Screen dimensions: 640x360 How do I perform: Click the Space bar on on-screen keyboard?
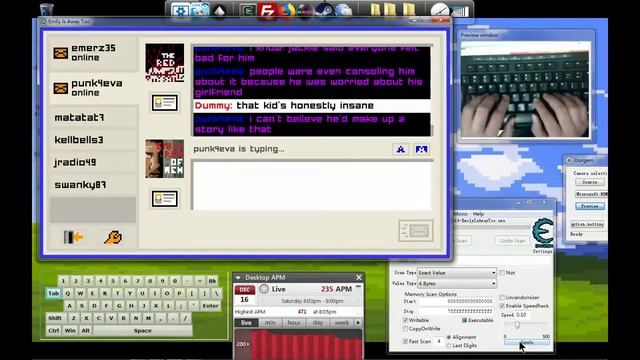142,331
